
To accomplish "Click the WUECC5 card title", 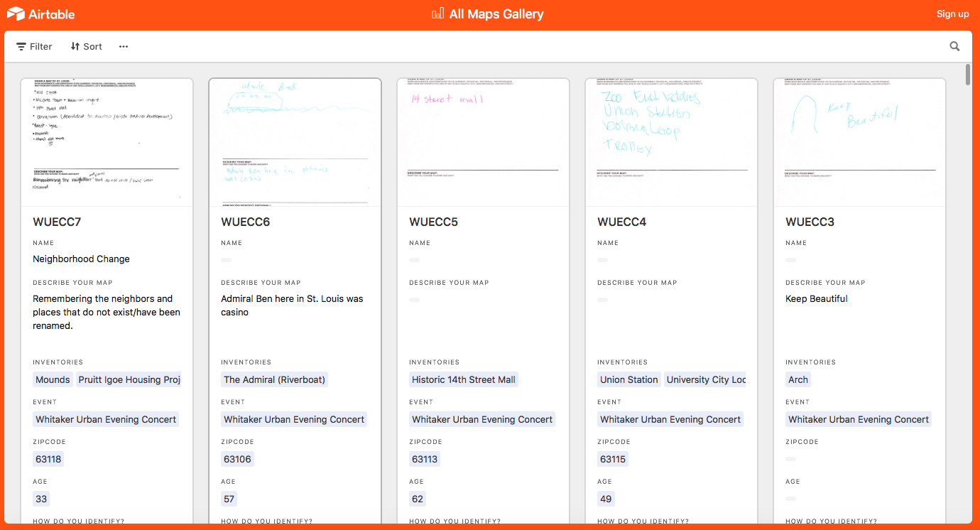I will point(433,222).
